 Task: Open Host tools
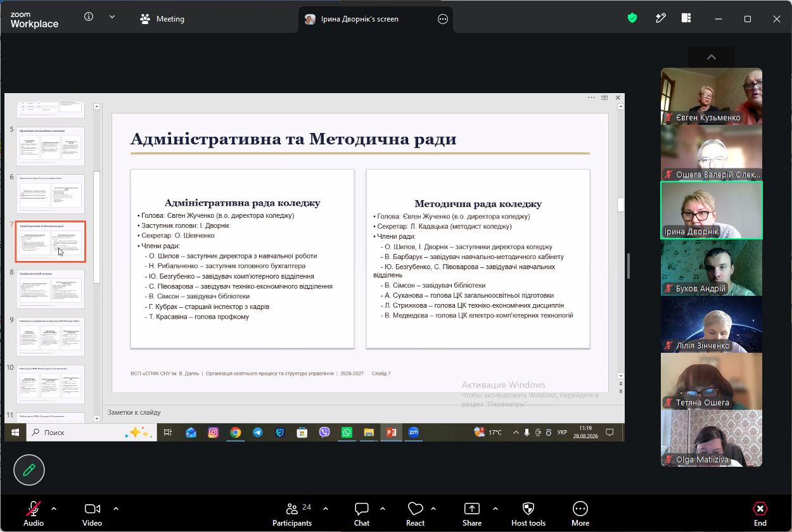(528, 514)
